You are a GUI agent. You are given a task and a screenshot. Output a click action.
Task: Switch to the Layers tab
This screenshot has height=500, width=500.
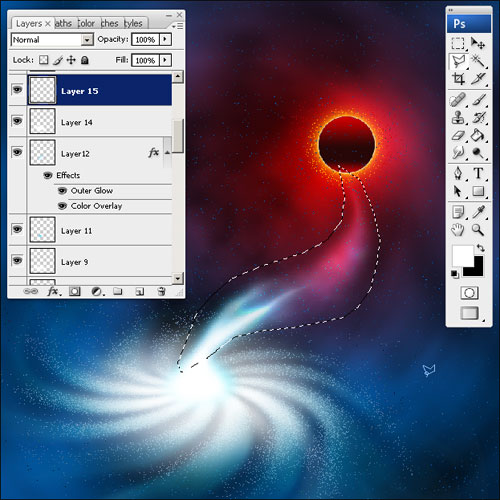click(29, 23)
